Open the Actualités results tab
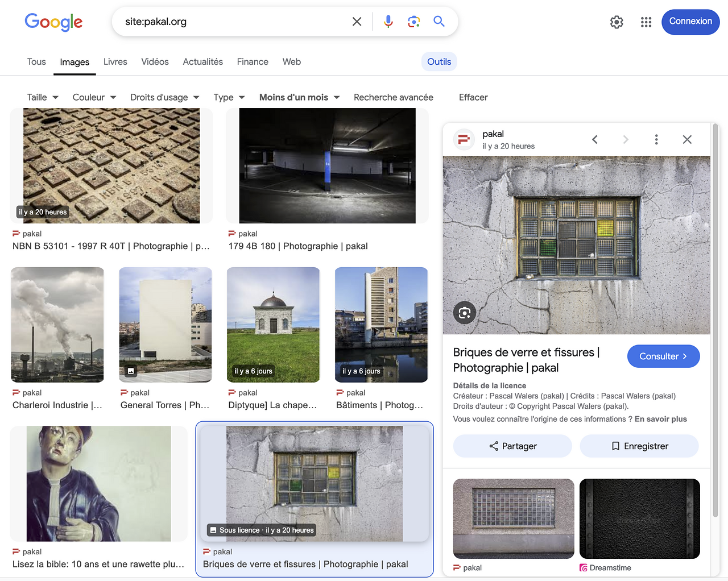The width and height of the screenshot is (728, 581). click(x=202, y=61)
